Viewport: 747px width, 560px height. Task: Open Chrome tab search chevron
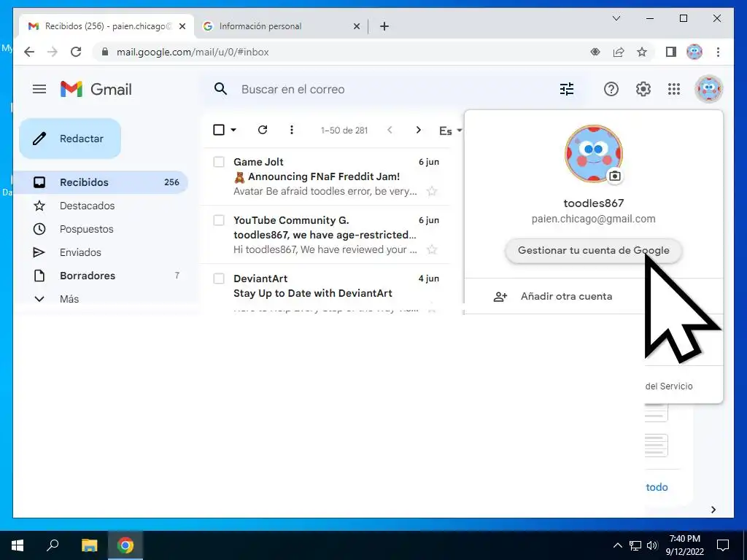[x=616, y=18]
